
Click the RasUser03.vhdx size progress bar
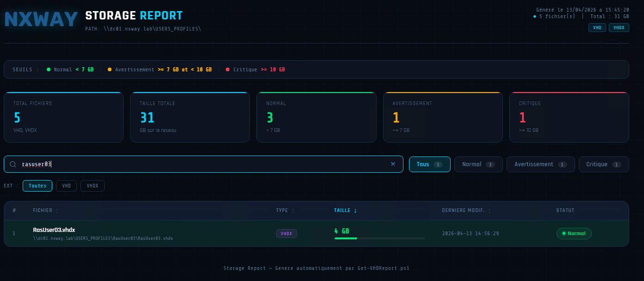point(379,238)
